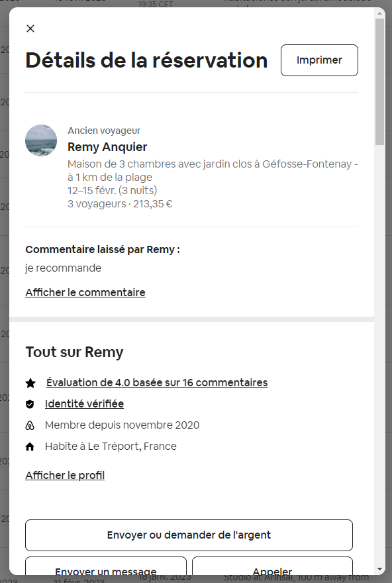Open the 4.0 rating based on 16 comments

pos(157,383)
